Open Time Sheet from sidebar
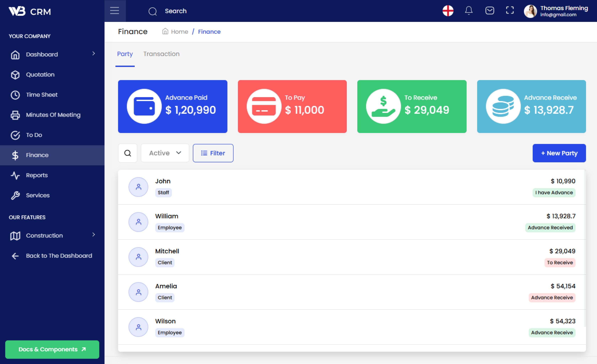Viewport: 597px width, 364px height. pos(42,95)
